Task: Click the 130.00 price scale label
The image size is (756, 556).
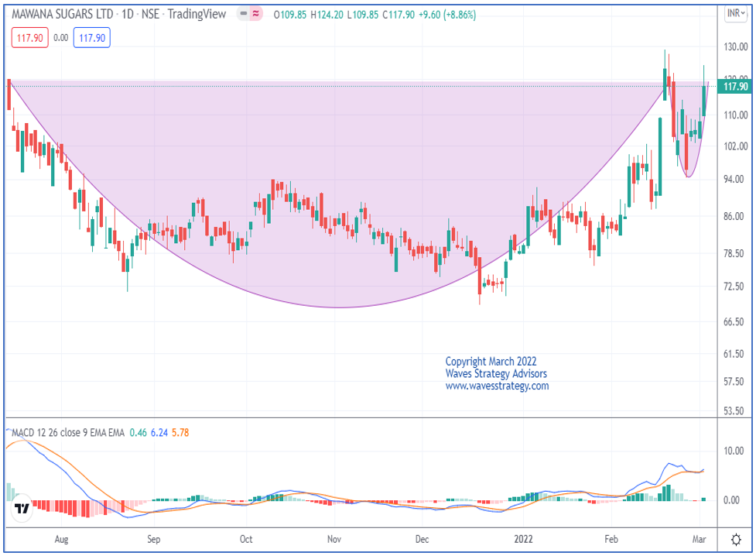Action: point(736,46)
